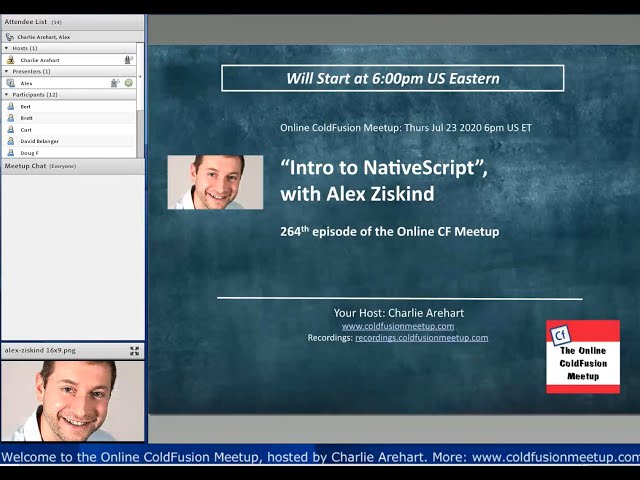This screenshot has height=480, width=640.
Task: Click the 'Online ColdFusion Meetup: Thurs Jul 23' line
Action: [406, 128]
